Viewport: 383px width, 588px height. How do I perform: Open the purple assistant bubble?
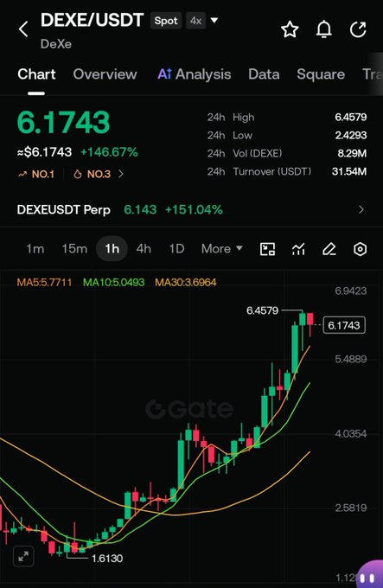[x=369, y=574]
